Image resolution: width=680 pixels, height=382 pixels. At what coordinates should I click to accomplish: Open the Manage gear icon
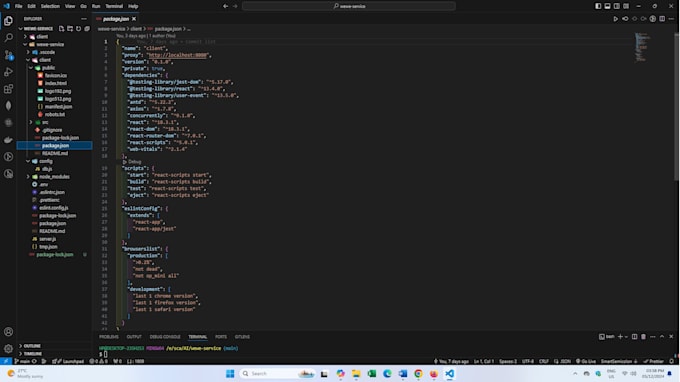[x=8, y=349]
